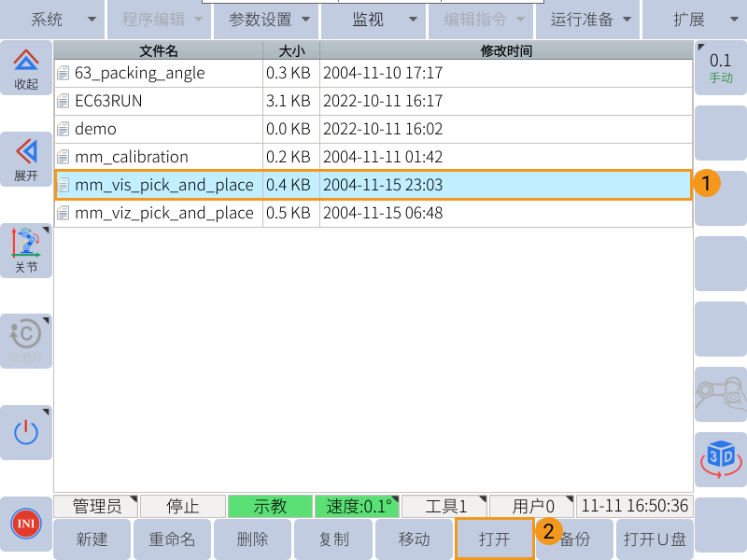
Task: Expand dropdown arrow next to 编辑指令
Action: [521, 20]
